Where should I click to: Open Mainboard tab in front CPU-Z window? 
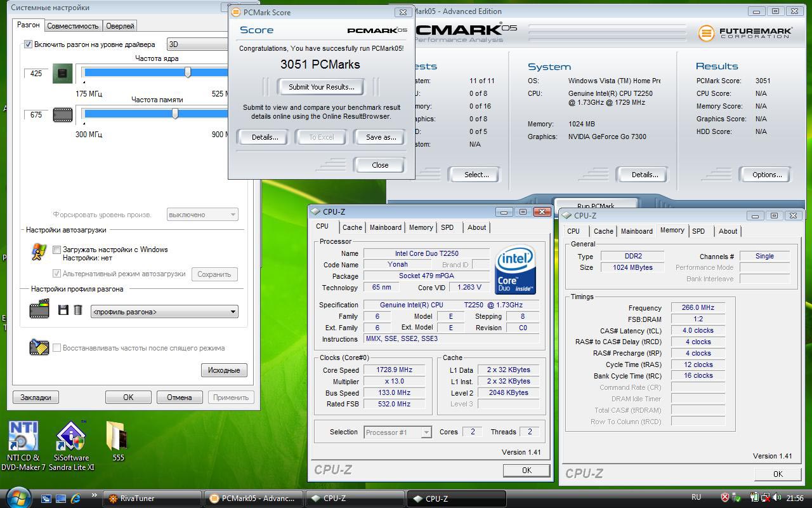[386, 227]
